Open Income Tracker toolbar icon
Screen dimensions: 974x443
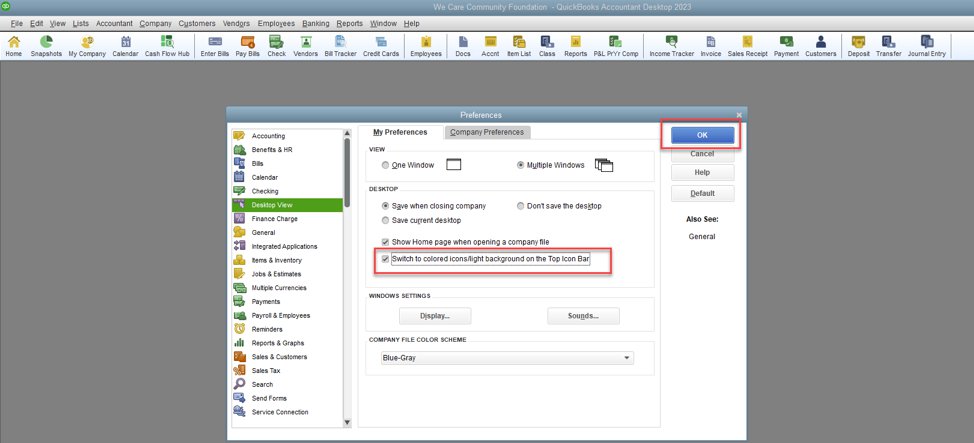click(671, 45)
